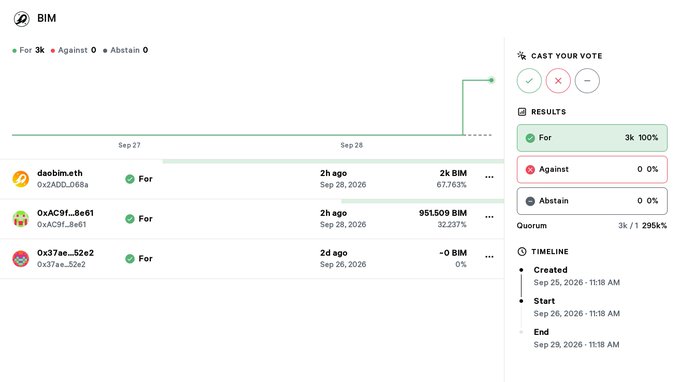This screenshot has width=680, height=382.
Task: Click the 0x2ADD...068a address
Action: [62, 185]
